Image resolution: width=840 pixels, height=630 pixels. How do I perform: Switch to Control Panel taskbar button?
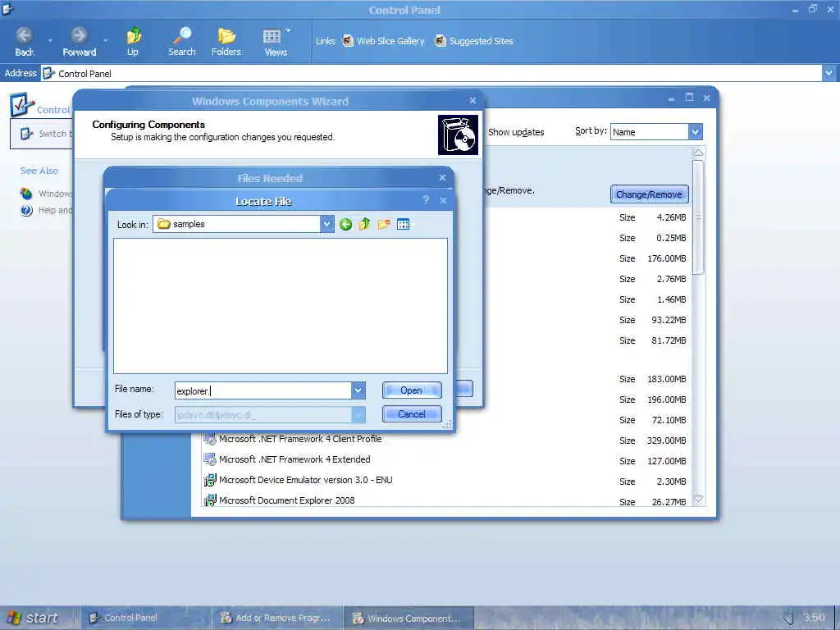pyautogui.click(x=144, y=618)
